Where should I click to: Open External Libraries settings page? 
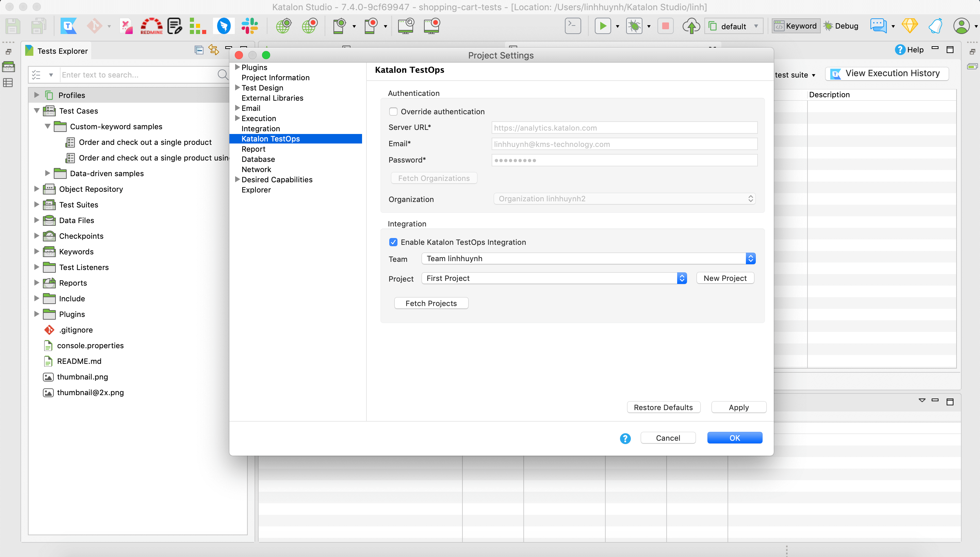tap(272, 98)
